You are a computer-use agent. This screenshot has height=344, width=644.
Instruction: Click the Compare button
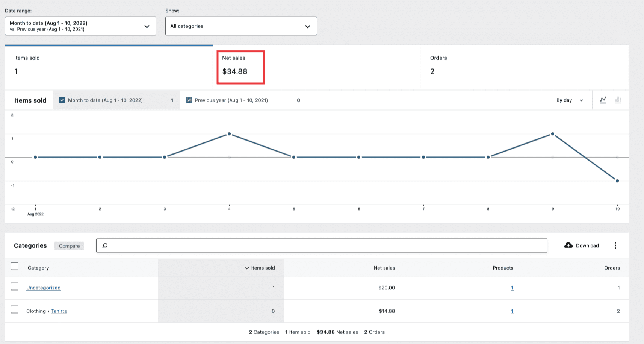click(x=69, y=245)
